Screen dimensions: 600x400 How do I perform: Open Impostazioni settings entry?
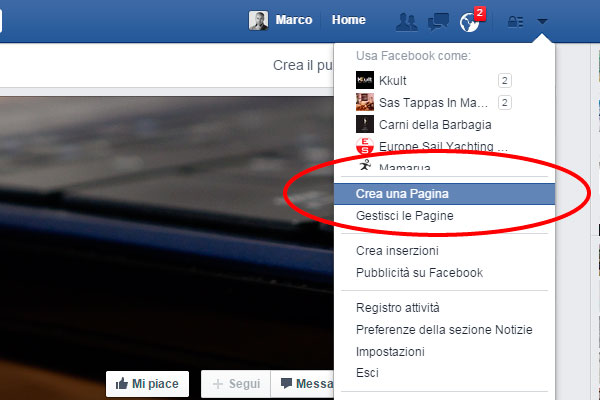click(444, 351)
